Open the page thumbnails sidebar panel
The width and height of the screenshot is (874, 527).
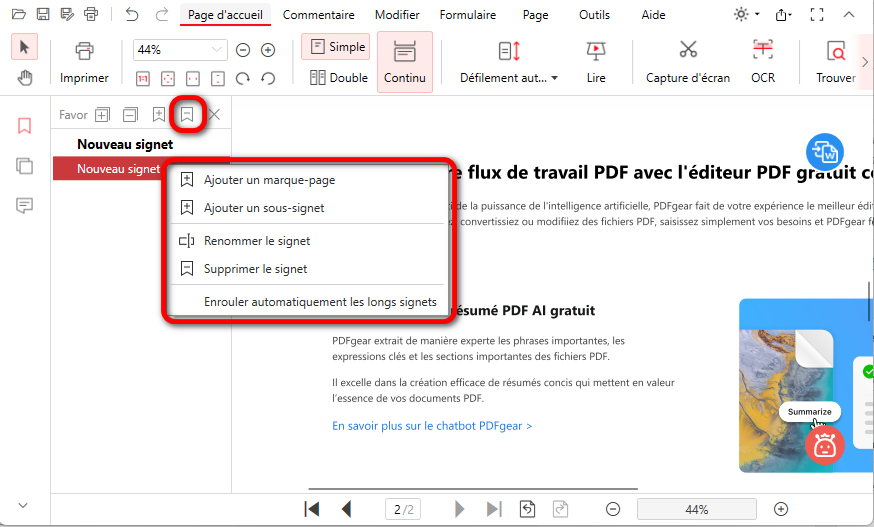(24, 166)
